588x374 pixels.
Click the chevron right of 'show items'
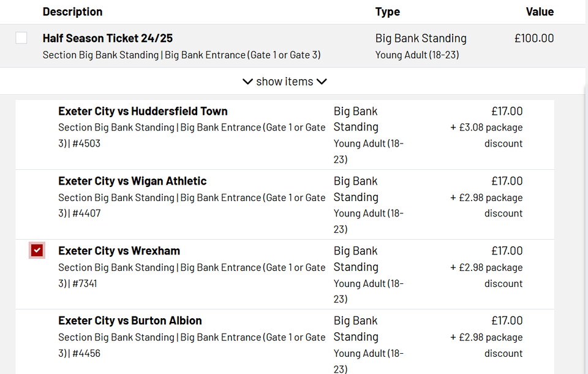[x=322, y=82]
